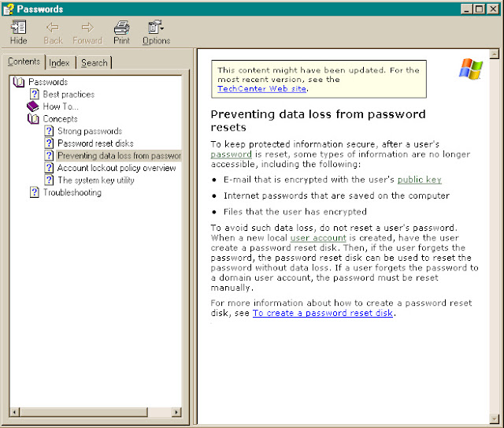The image size is (504, 428).
Task: Click the tree pane left scroll arrow
Action: point(14,412)
